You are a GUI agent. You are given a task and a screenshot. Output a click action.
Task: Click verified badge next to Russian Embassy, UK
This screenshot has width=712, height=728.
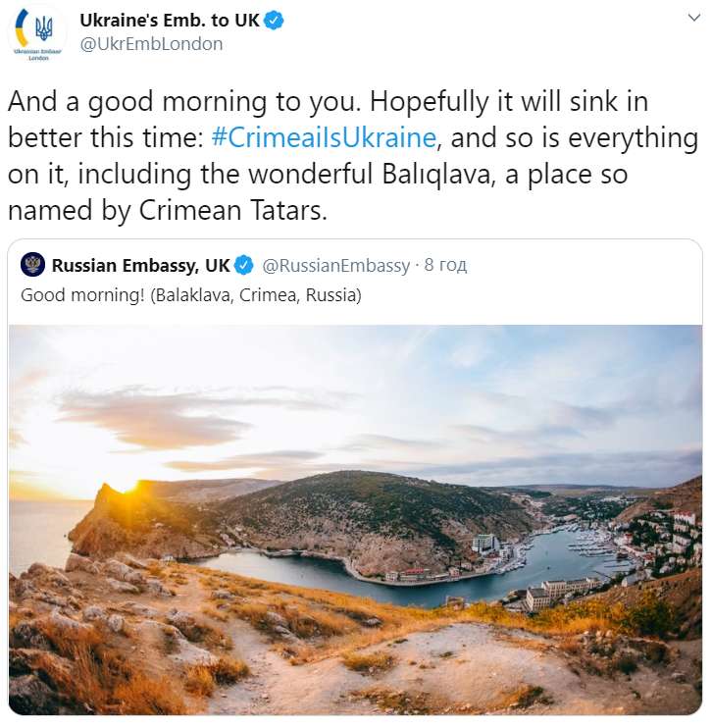click(243, 265)
